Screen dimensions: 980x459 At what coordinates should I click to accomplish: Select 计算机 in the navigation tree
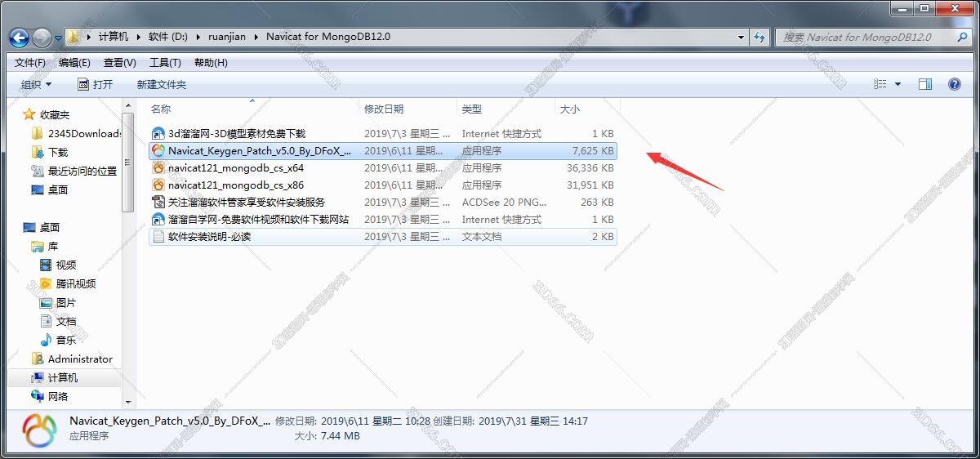63,377
